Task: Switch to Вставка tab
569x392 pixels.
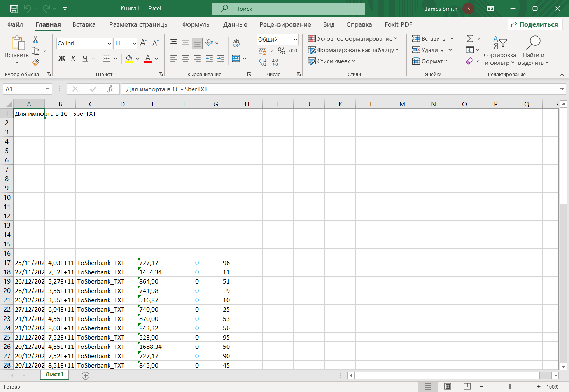Action: click(84, 24)
